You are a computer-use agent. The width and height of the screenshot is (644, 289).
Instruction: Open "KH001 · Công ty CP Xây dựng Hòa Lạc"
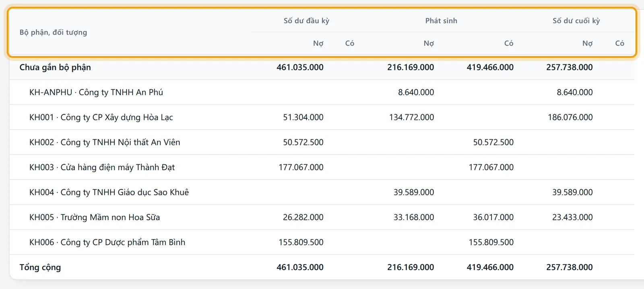pyautogui.click(x=101, y=117)
